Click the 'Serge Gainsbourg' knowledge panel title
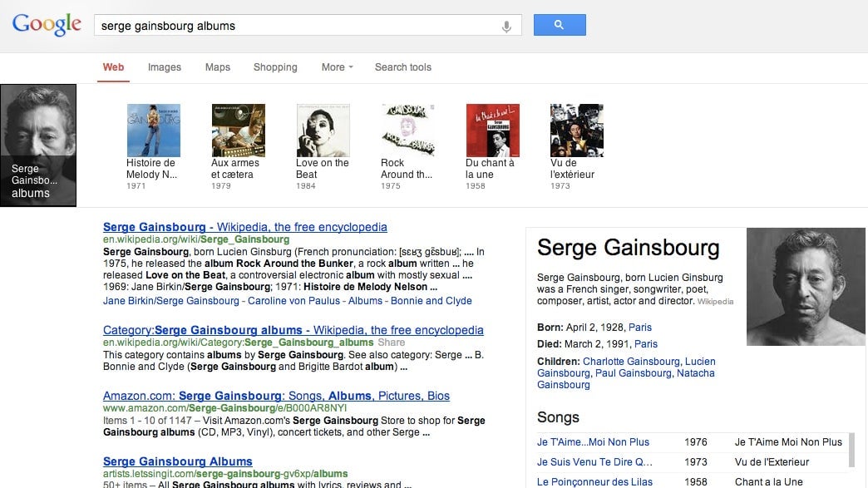This screenshot has height=488, width=868. point(629,248)
